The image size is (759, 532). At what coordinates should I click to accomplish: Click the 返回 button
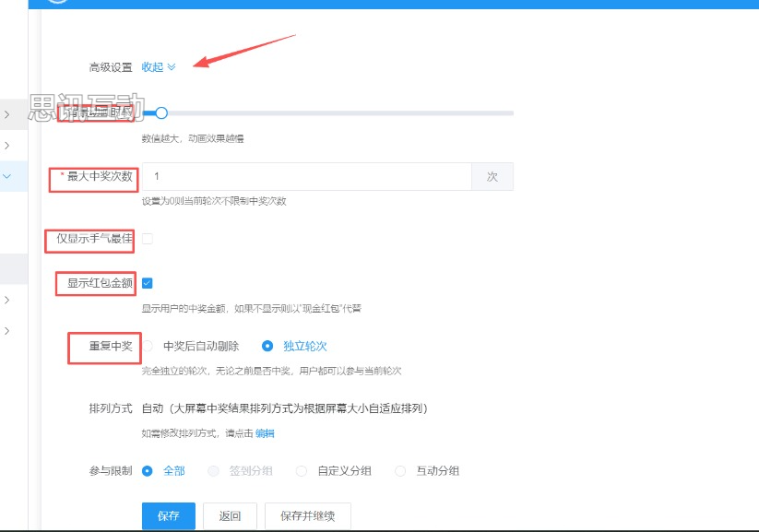coord(229,516)
